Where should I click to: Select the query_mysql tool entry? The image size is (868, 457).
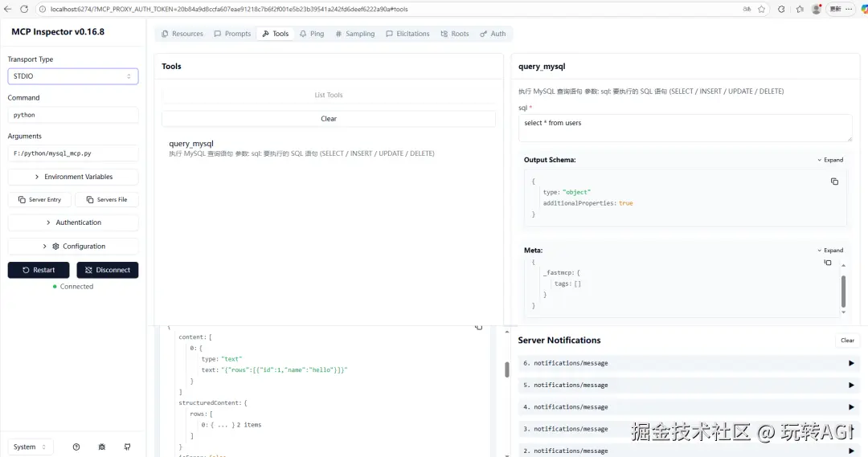(329, 149)
